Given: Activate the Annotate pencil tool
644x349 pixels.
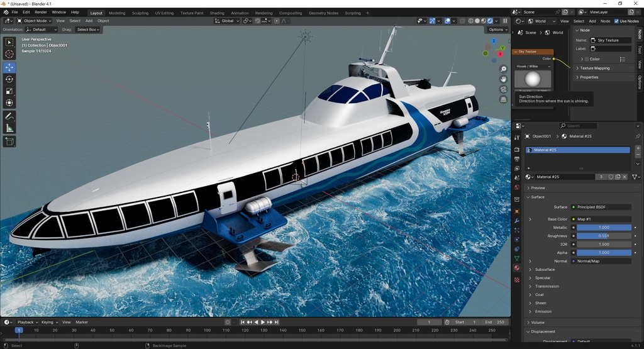Looking at the screenshot, I should [x=9, y=116].
